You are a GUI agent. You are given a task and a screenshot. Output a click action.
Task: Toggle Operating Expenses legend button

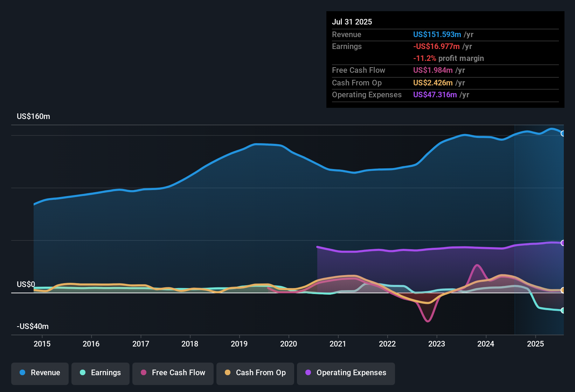coord(346,373)
